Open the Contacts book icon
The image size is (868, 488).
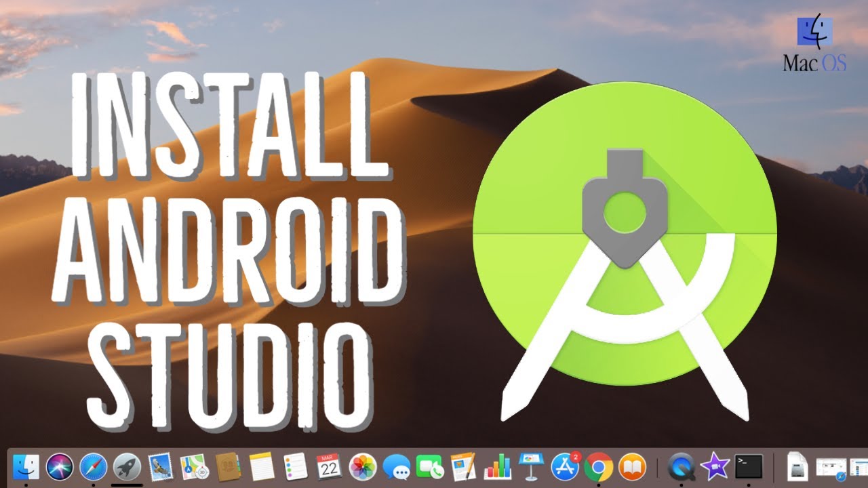click(228, 466)
